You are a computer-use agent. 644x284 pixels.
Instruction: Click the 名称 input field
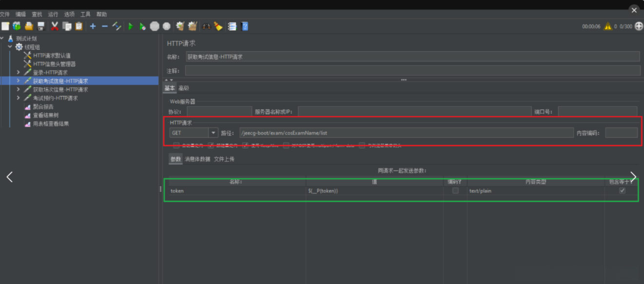click(412, 57)
